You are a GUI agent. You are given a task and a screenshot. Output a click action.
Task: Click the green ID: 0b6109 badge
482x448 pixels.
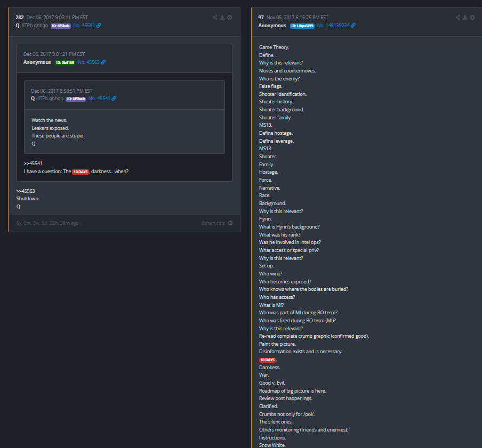pyautogui.click(x=65, y=63)
